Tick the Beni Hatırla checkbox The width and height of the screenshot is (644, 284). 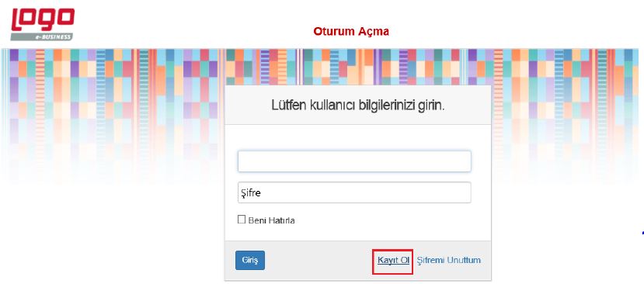click(242, 219)
